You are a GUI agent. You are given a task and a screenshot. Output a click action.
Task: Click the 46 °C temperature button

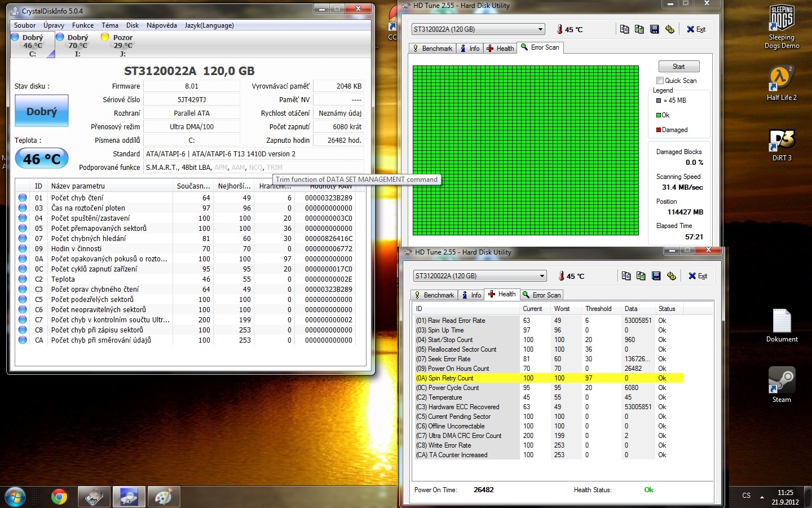[42, 159]
